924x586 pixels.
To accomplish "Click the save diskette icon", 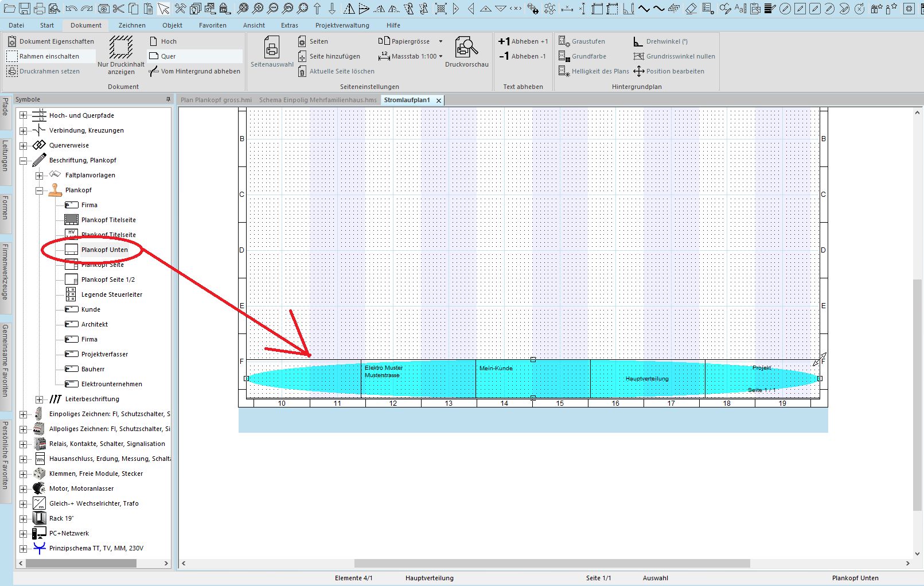I will tap(25, 9).
